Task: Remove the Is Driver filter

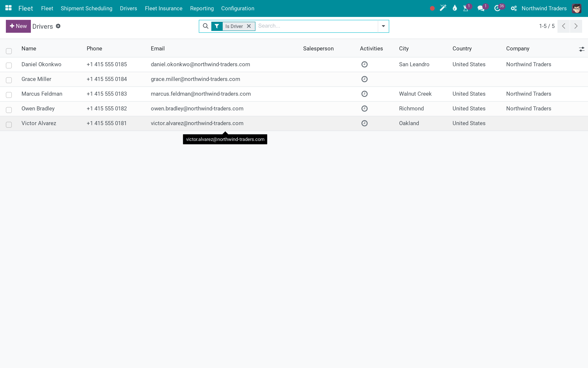Action: click(249, 26)
